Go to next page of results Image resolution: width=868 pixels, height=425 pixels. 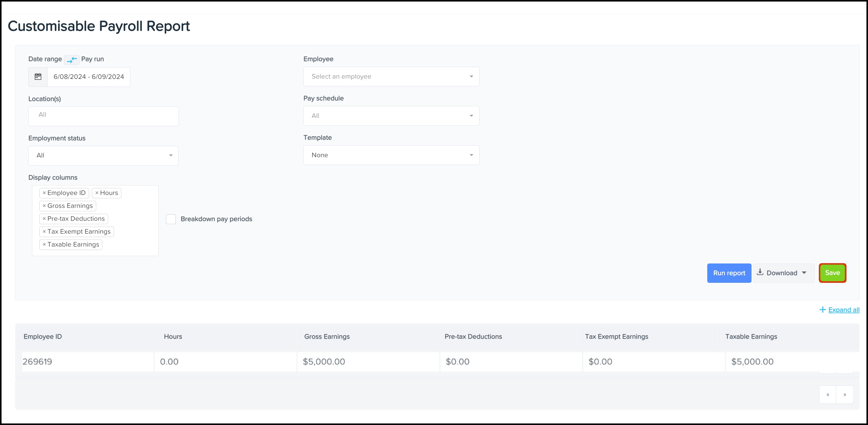click(845, 394)
